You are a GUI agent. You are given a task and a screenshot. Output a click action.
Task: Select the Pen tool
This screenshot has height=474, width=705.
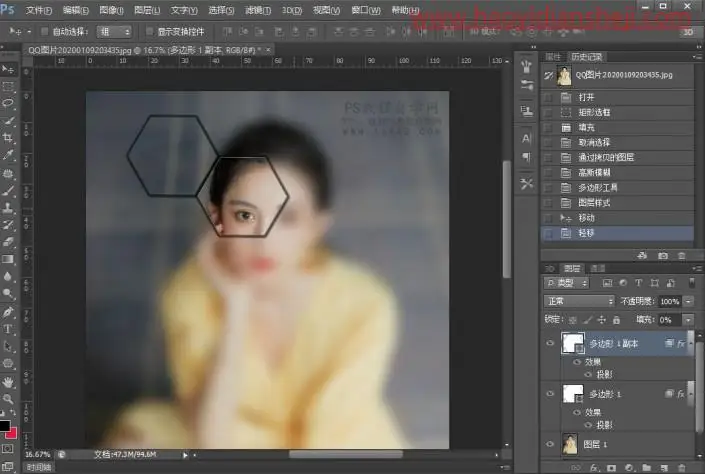pos(8,312)
